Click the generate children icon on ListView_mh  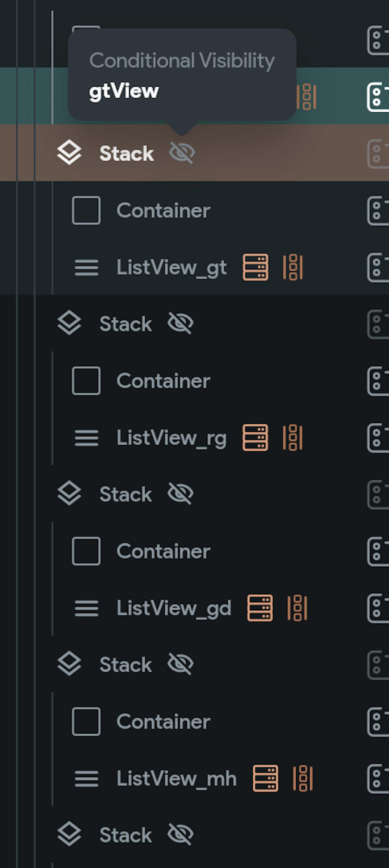(x=303, y=778)
